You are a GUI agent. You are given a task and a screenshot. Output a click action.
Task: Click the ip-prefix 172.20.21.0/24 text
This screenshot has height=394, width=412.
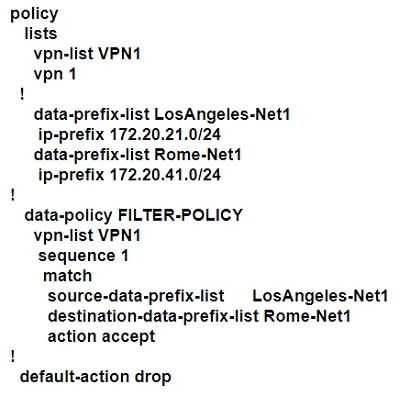click(x=129, y=135)
